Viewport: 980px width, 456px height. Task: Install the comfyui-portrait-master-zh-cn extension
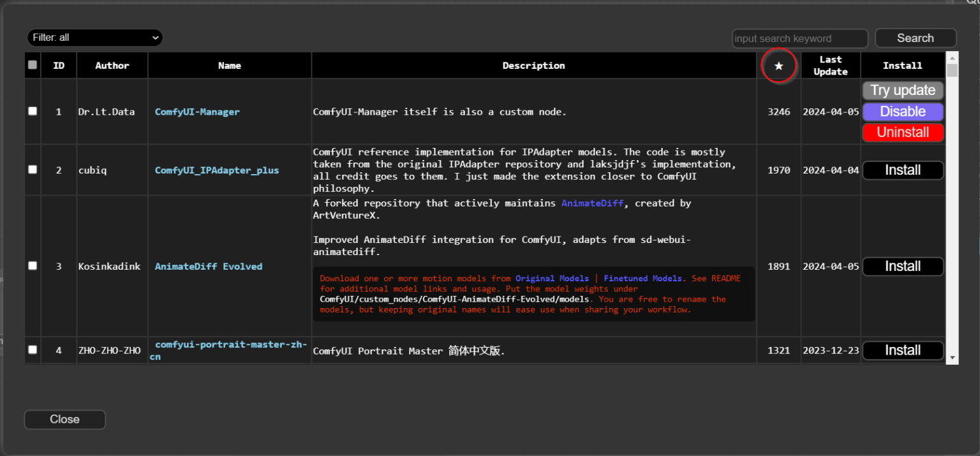pos(903,350)
